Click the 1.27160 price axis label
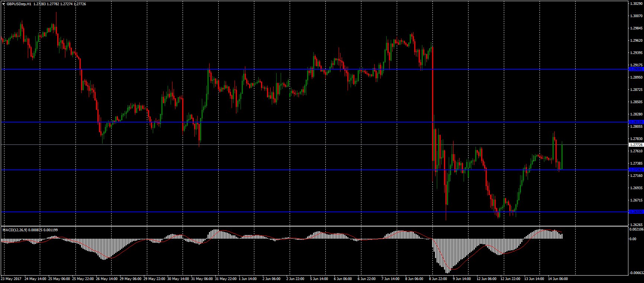 point(637,176)
